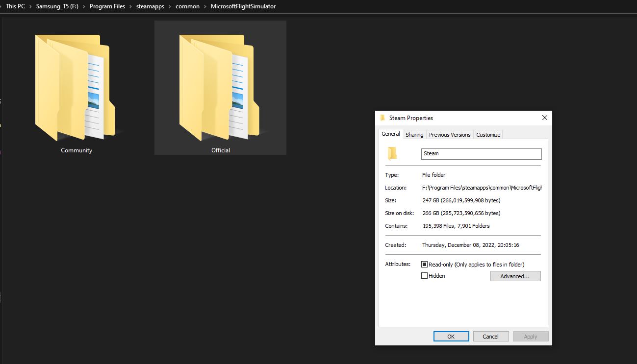The height and width of the screenshot is (364, 637).
Task: Click the Contains value 195,398 Files
Action: 456,226
